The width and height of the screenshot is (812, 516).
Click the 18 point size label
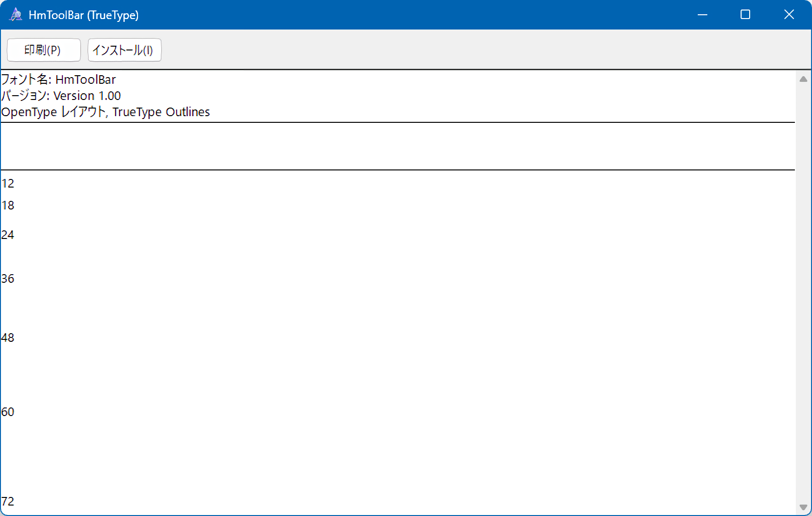[x=8, y=206]
